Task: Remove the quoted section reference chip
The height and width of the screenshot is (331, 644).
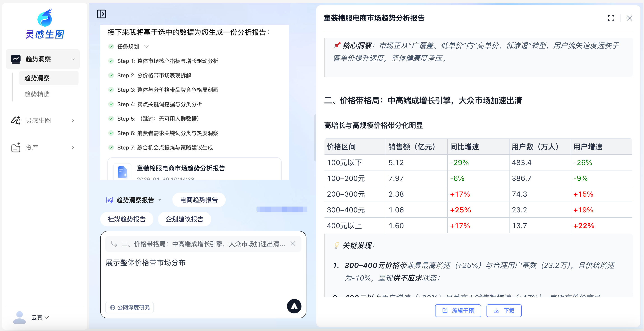Action: pos(293,244)
